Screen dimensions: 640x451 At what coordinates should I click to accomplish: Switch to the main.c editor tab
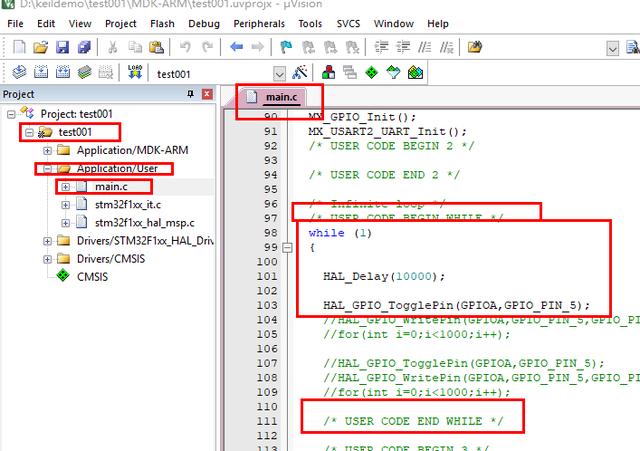(x=276, y=97)
